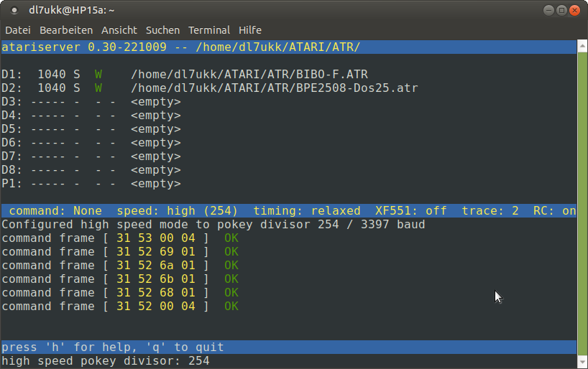Open the Terminal menu
Screen dimensions: 588x369
click(x=209, y=30)
